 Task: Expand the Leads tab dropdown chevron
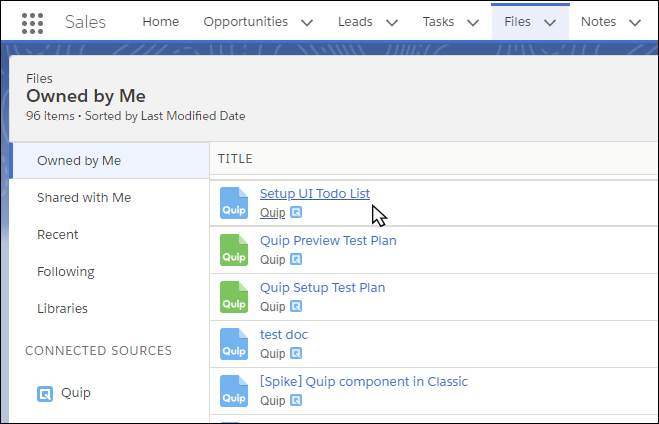(392, 23)
